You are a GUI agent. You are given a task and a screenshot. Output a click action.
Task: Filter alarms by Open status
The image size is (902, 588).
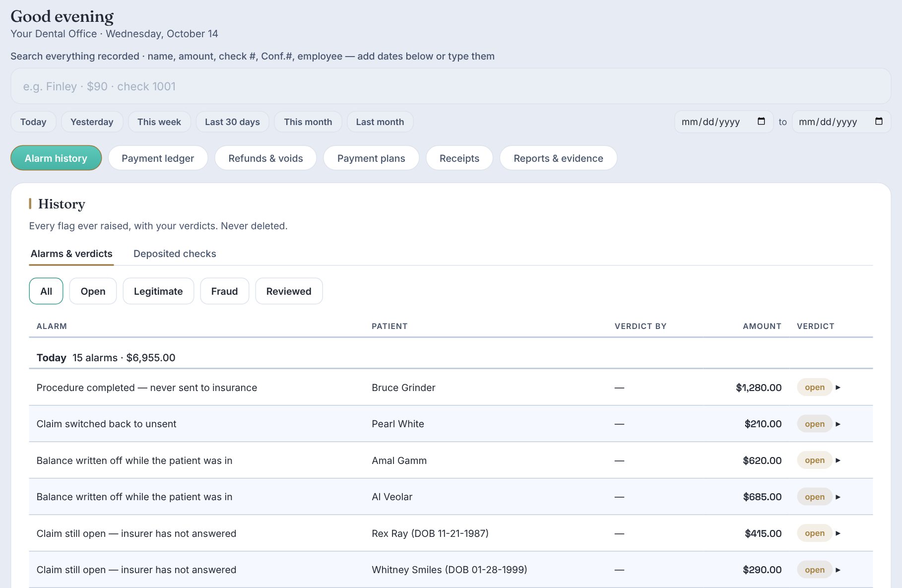click(x=93, y=291)
